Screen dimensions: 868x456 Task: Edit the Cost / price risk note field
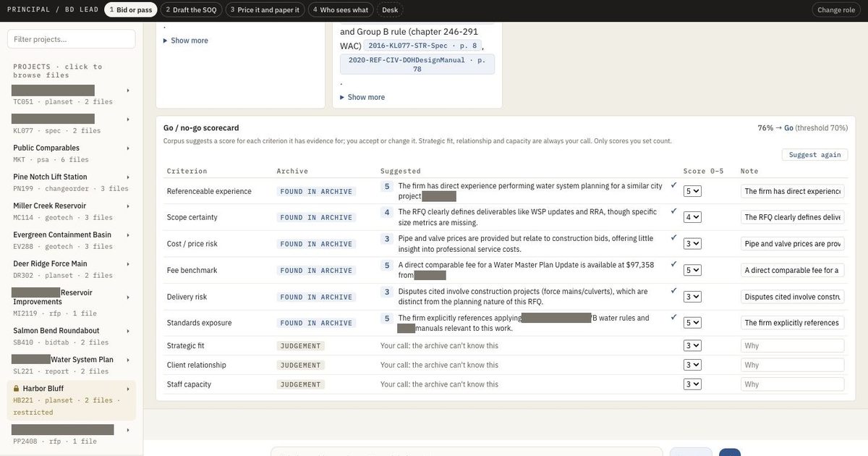793,244
